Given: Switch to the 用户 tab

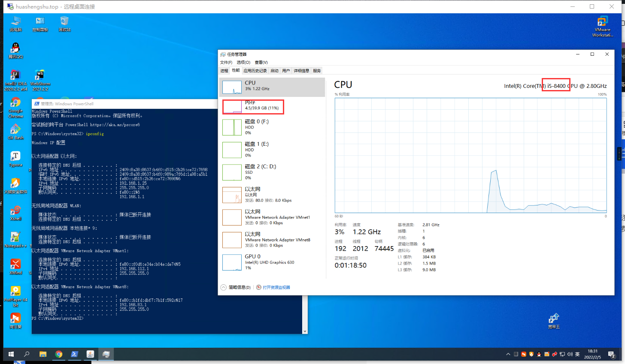Looking at the screenshot, I should pos(286,71).
